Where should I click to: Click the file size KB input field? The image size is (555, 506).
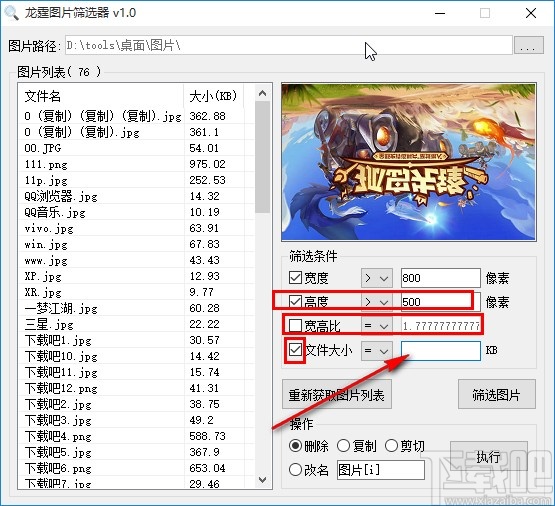pyautogui.click(x=441, y=351)
